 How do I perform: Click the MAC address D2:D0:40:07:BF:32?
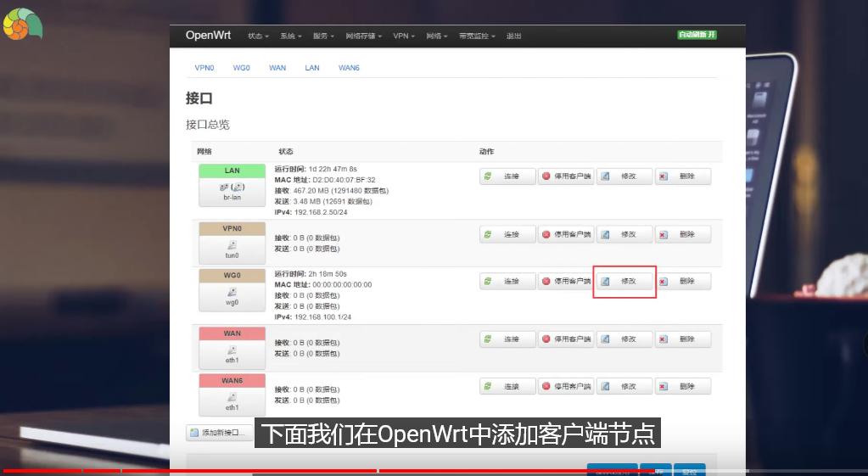click(344, 180)
